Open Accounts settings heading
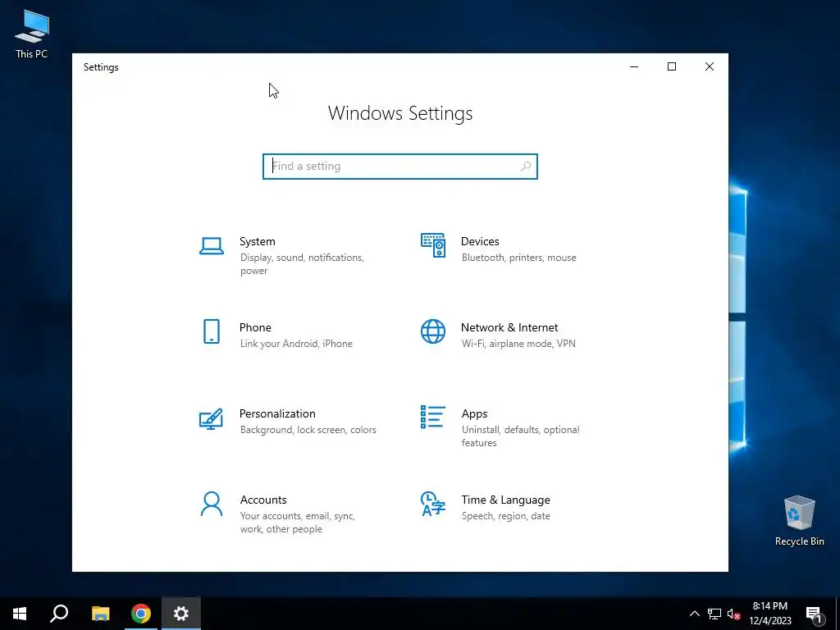The image size is (840, 630). click(x=263, y=500)
